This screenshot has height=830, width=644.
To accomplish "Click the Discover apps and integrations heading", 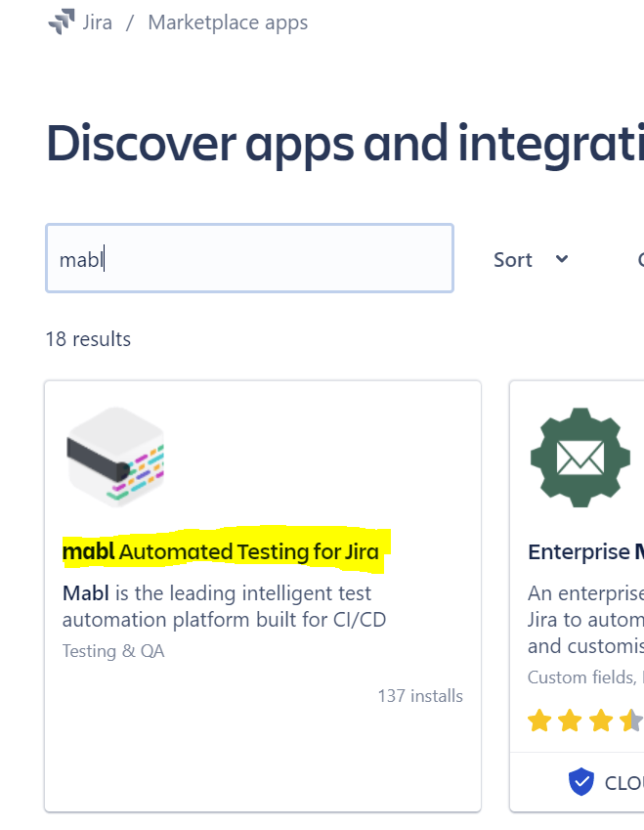I will pyautogui.click(x=345, y=144).
